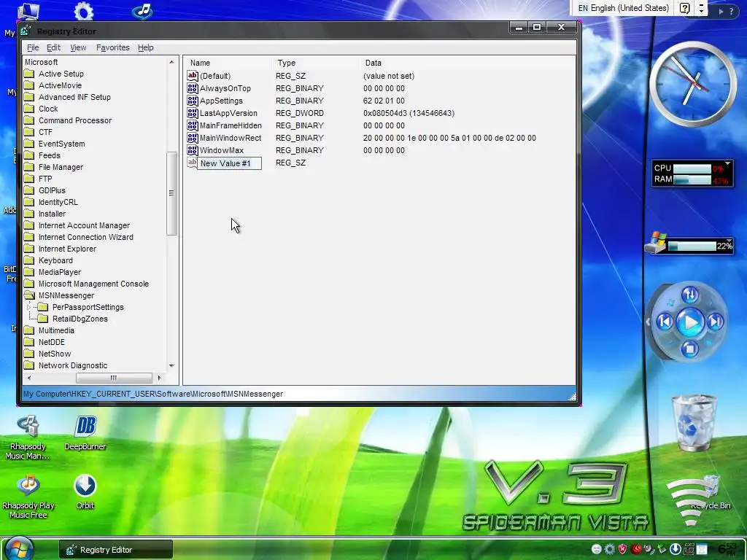Click the MainFrameHidden binary value icon
Screen dimensions: 747x560
(x=192, y=125)
